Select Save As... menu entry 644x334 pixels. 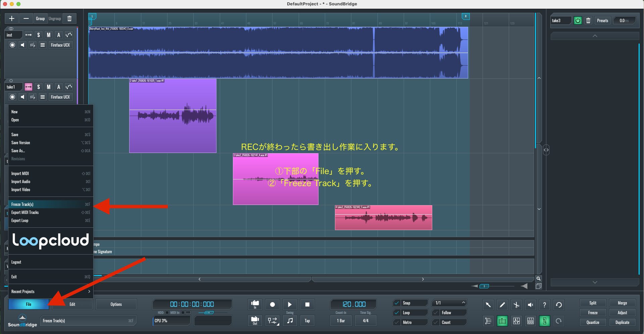point(51,151)
